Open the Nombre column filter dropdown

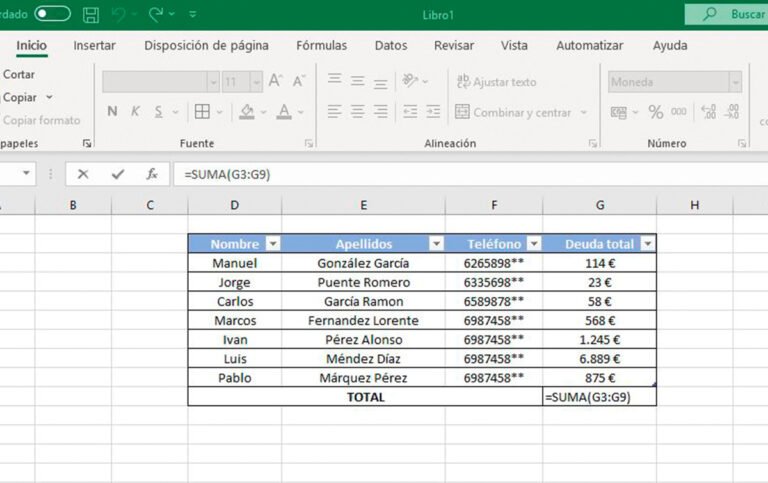click(x=272, y=244)
